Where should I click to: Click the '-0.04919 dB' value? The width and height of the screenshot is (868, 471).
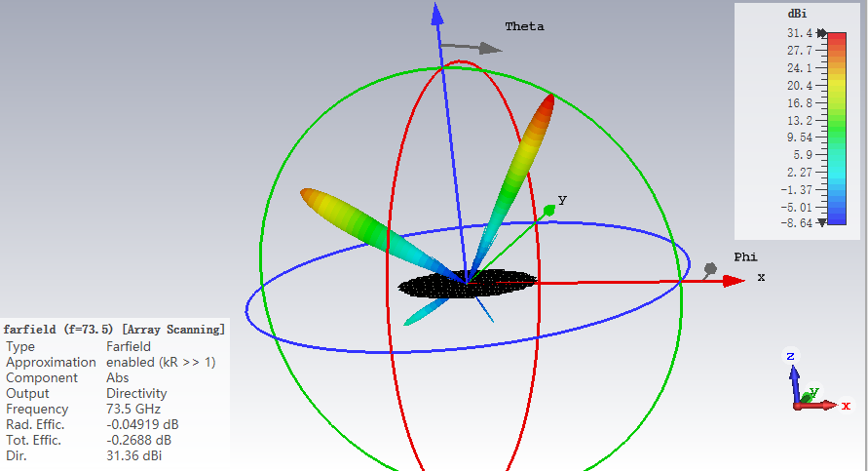pos(143,424)
